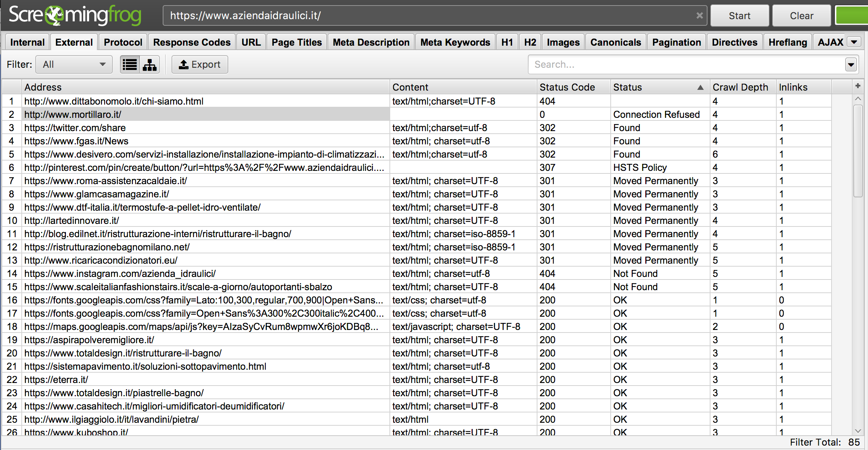The image size is (868, 450).
Task: Select the instagram.com azienda_idraulici row
Action: point(417,273)
